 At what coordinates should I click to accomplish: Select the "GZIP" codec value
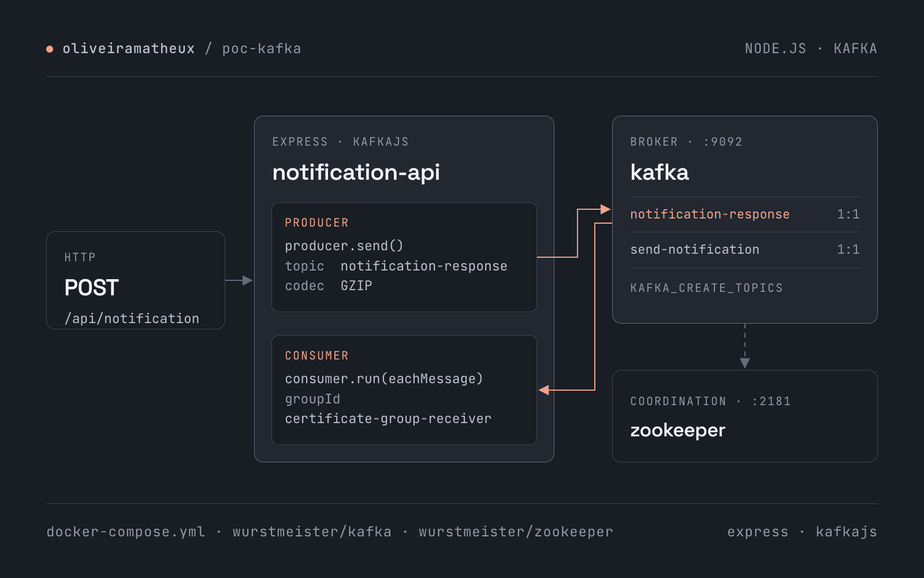356,286
